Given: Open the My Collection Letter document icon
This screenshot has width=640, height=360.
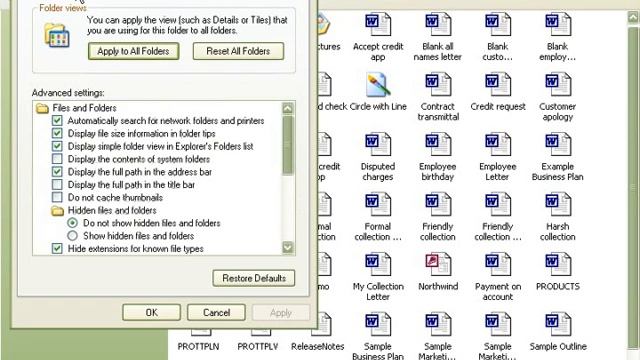Looking at the screenshot, I should tap(378, 264).
